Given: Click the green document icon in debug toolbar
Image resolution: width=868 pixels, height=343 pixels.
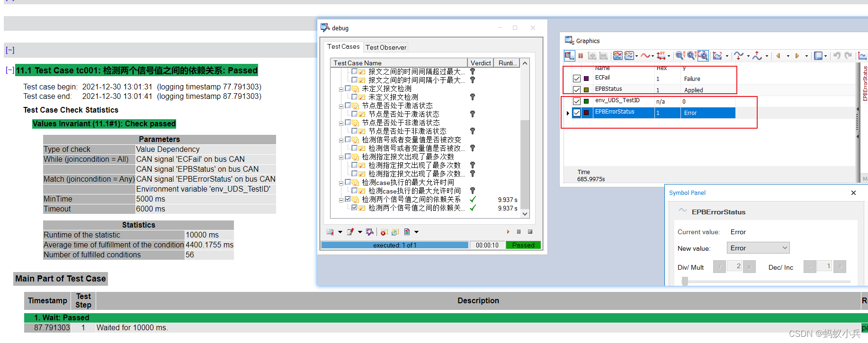Looking at the screenshot, I should (x=407, y=232).
